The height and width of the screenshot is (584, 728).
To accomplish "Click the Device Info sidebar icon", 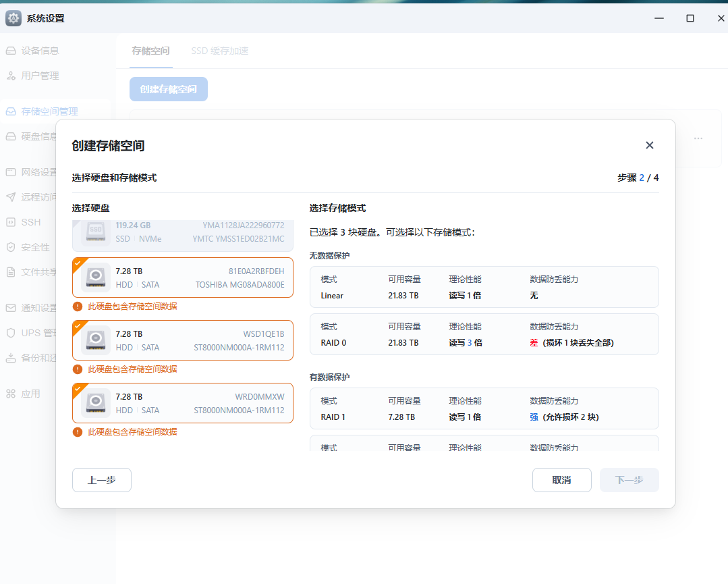I will [x=11, y=51].
